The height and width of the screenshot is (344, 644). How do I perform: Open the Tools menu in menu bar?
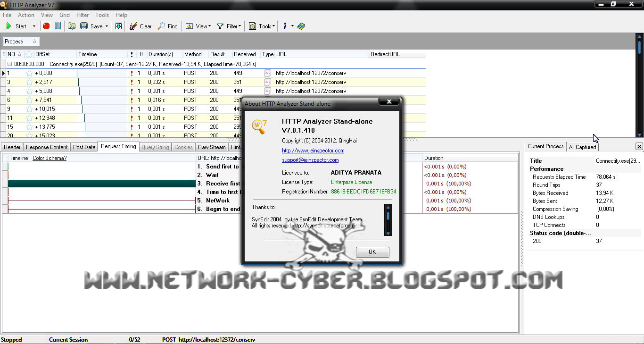click(102, 15)
